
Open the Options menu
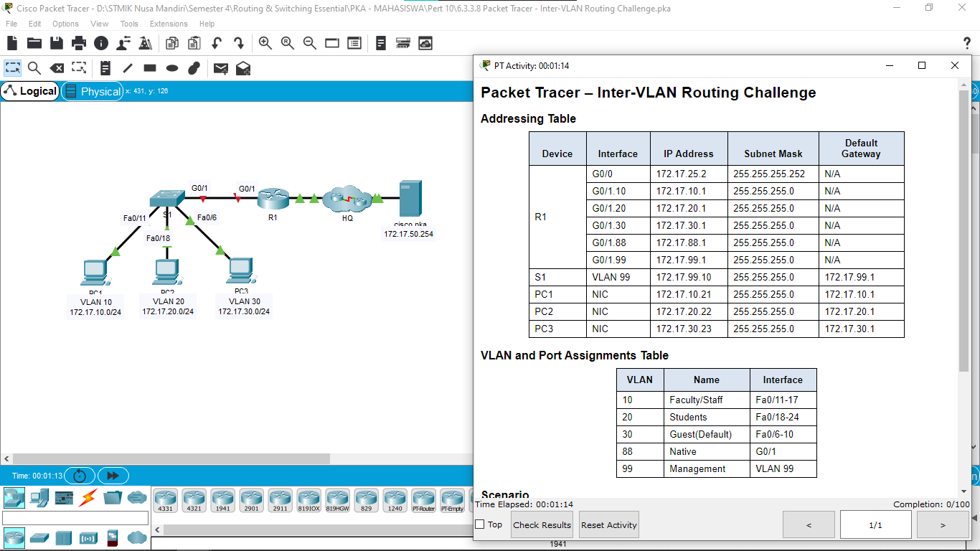click(65, 24)
